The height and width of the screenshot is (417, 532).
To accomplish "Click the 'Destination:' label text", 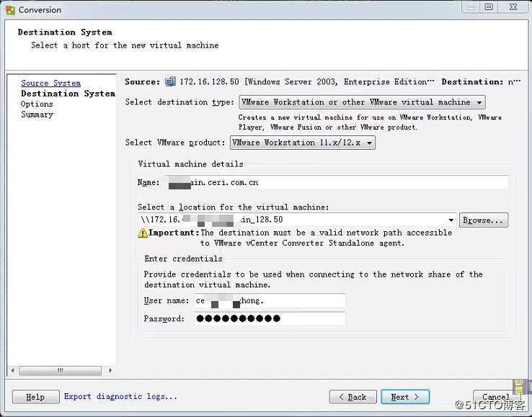I will (x=472, y=81).
